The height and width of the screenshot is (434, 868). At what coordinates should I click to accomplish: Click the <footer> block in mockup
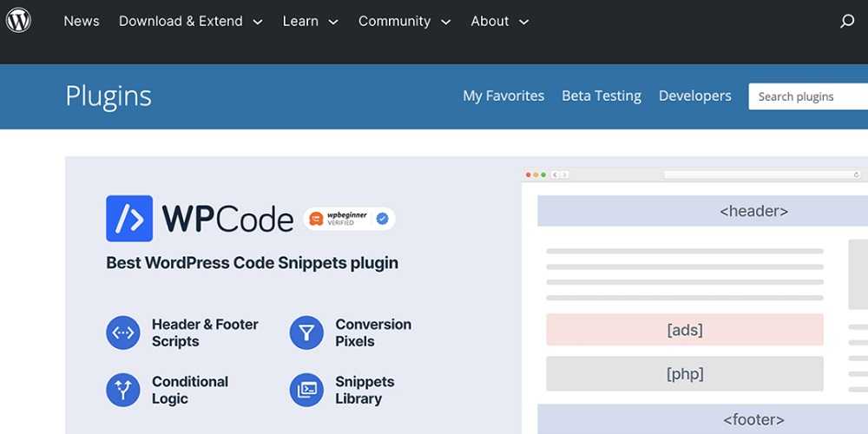pos(702,419)
